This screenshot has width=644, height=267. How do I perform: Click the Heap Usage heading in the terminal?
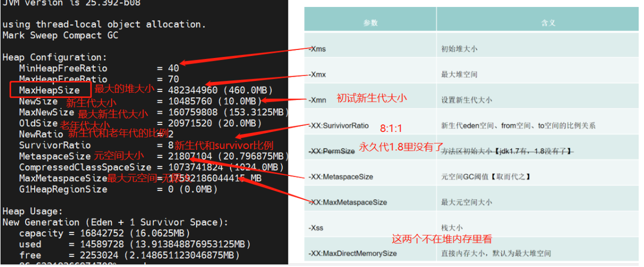32,211
